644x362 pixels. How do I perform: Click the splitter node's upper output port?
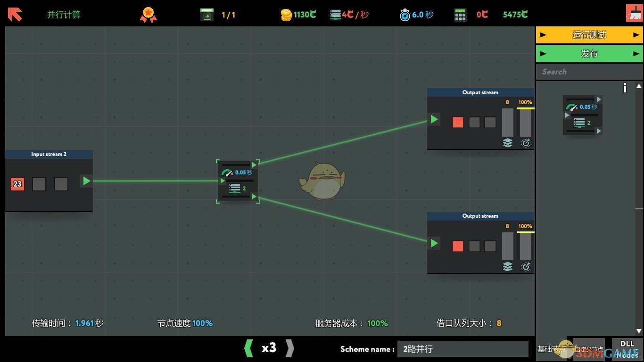click(x=254, y=165)
